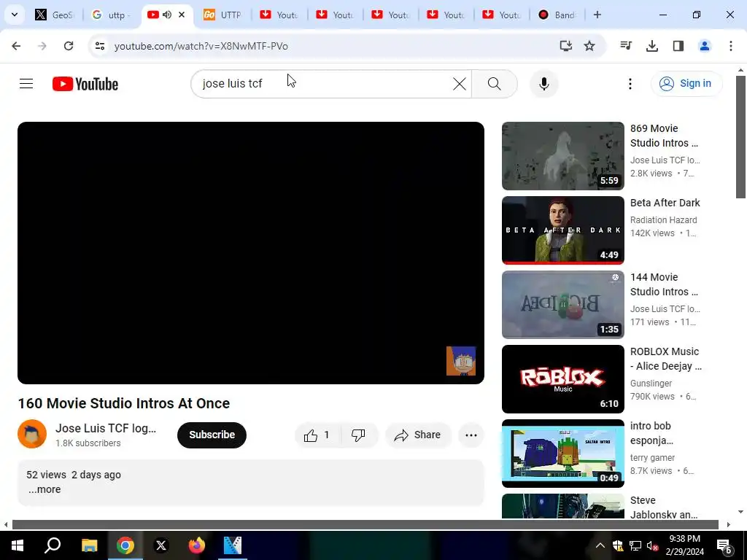The image size is (747, 560).
Task: Bookmark this page with the star
Action: pyautogui.click(x=589, y=46)
